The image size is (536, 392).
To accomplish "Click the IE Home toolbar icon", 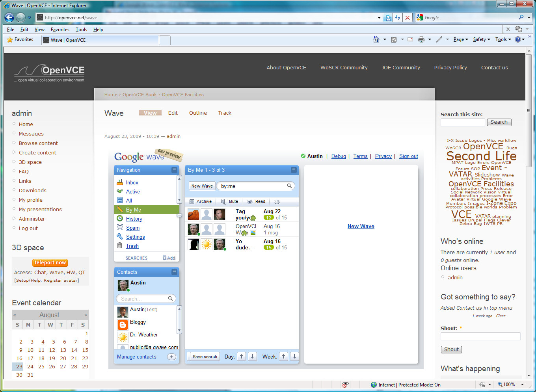I will pos(376,39).
